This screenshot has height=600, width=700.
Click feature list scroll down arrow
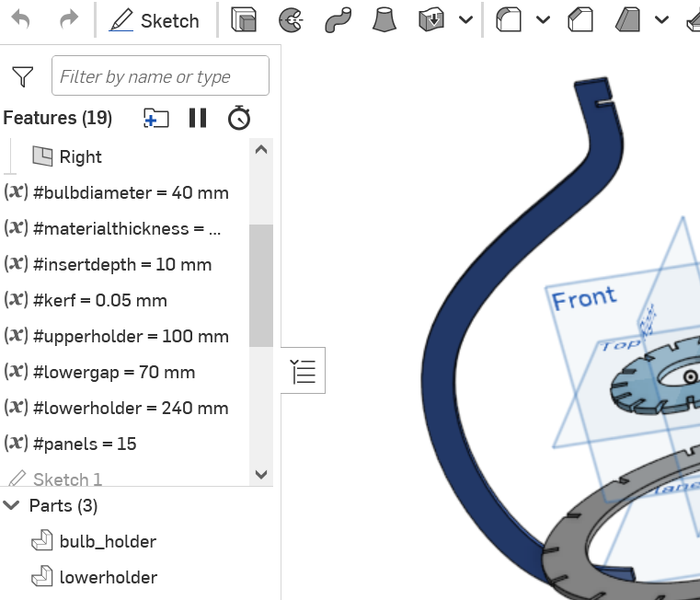(261, 474)
